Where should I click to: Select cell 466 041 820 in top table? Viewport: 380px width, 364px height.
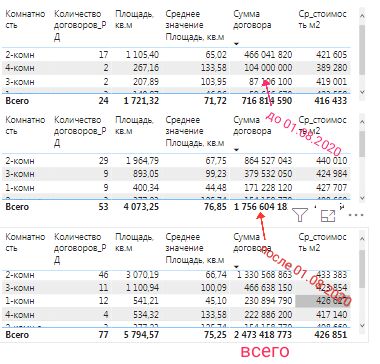[268, 55]
